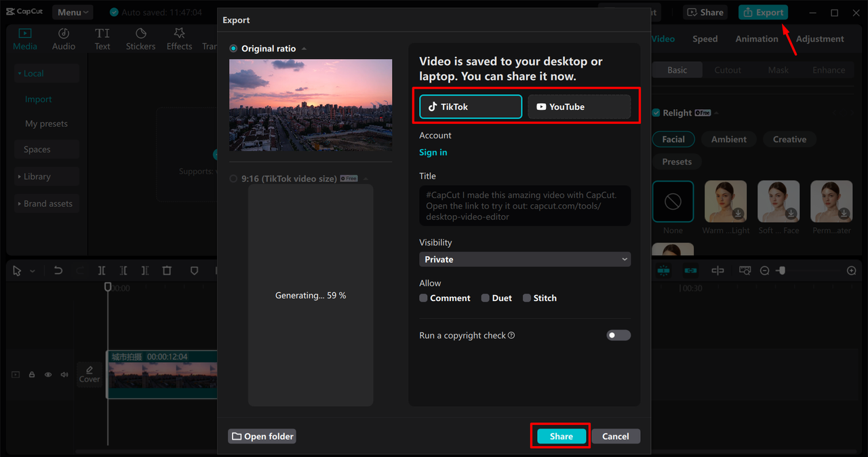Toggle the linkage icon in timeline toolbar

[x=690, y=271]
